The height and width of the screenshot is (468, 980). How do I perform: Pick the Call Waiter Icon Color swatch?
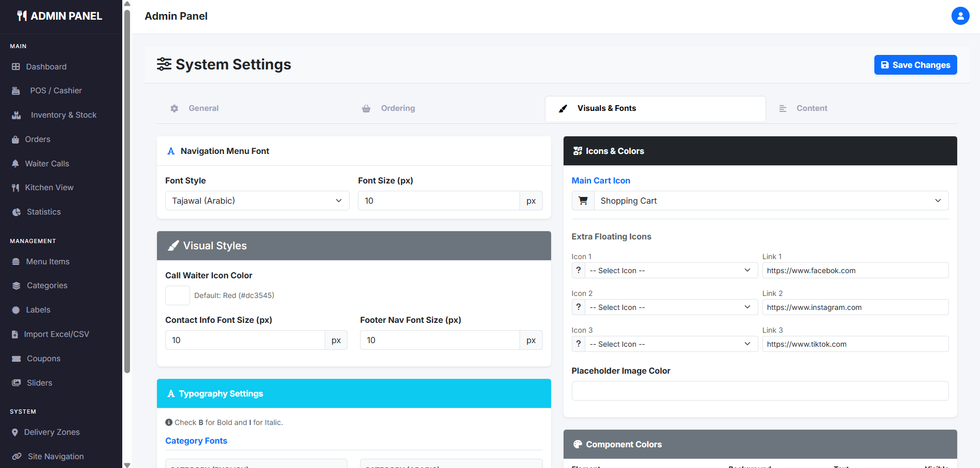(x=177, y=295)
